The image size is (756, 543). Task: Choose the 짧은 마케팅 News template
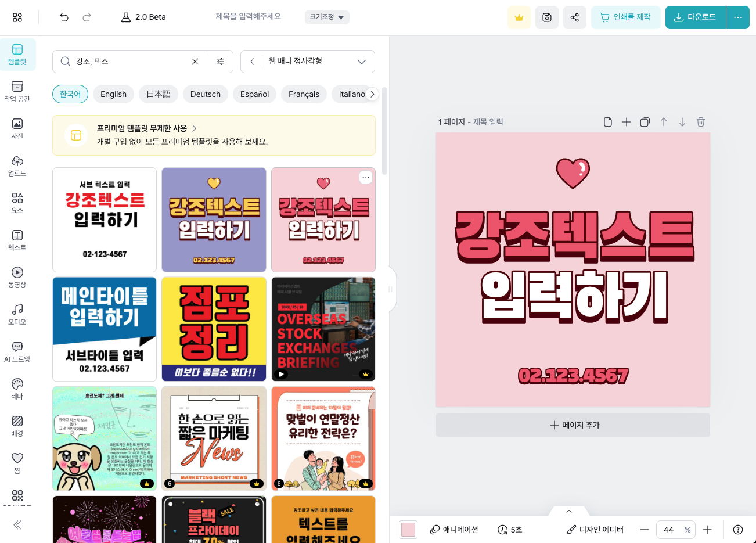(x=214, y=438)
